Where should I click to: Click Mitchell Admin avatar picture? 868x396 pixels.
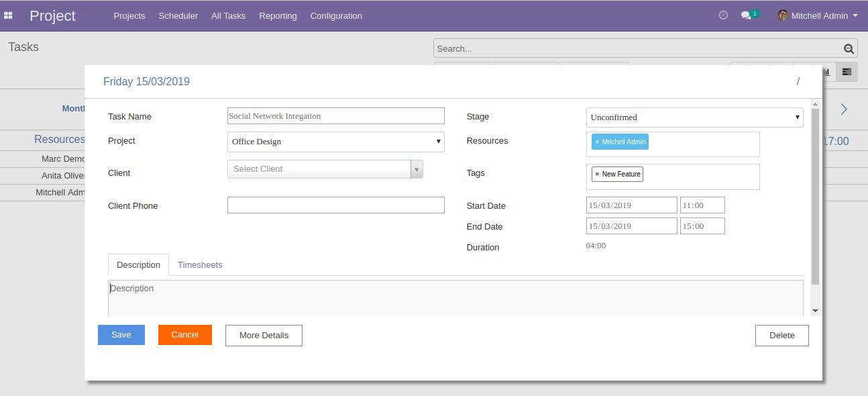[x=782, y=15]
